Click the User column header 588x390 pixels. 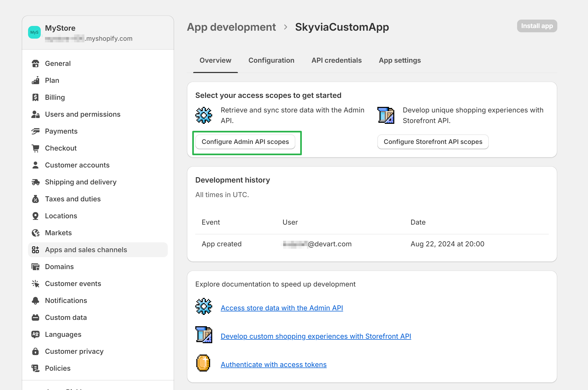[x=290, y=222]
